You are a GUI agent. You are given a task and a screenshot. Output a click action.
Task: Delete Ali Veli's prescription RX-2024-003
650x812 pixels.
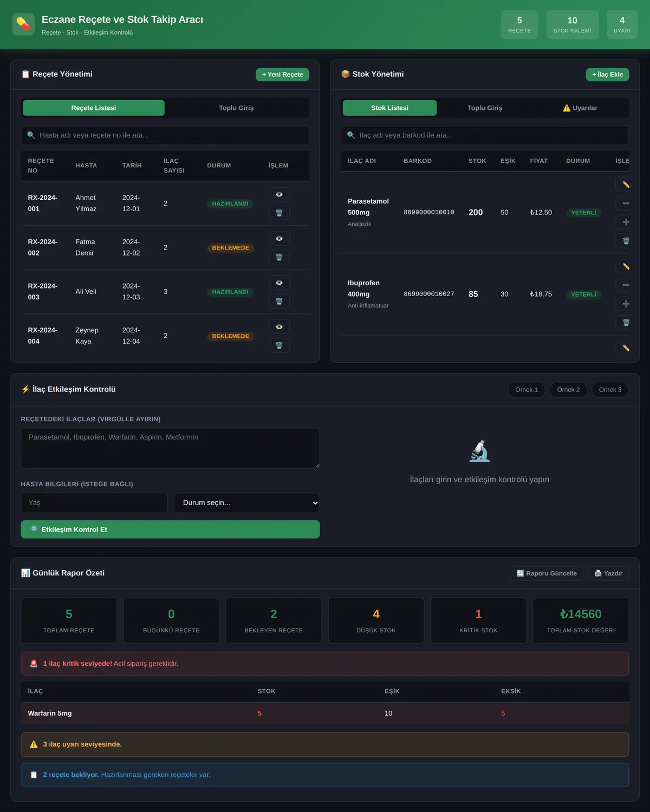point(279,301)
